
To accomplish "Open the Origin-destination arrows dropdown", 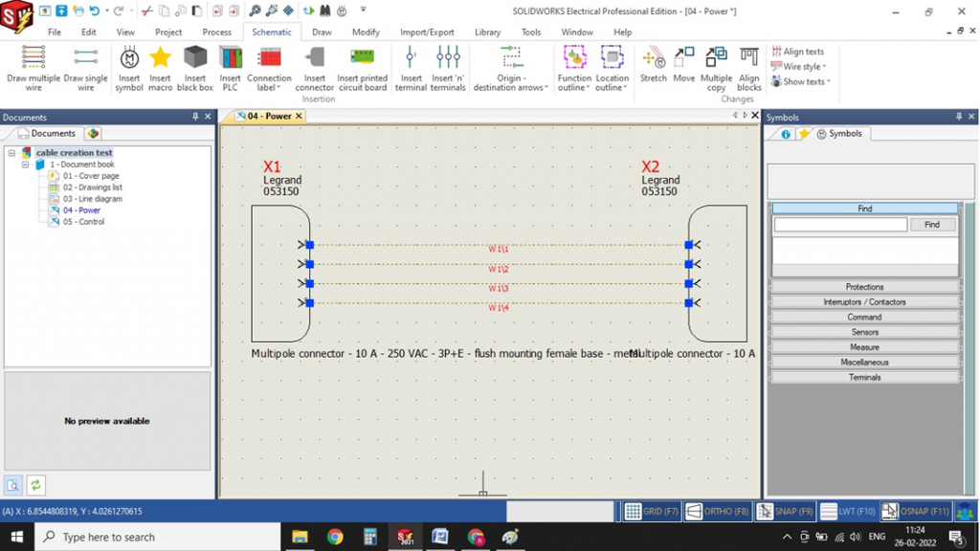I will coord(511,68).
